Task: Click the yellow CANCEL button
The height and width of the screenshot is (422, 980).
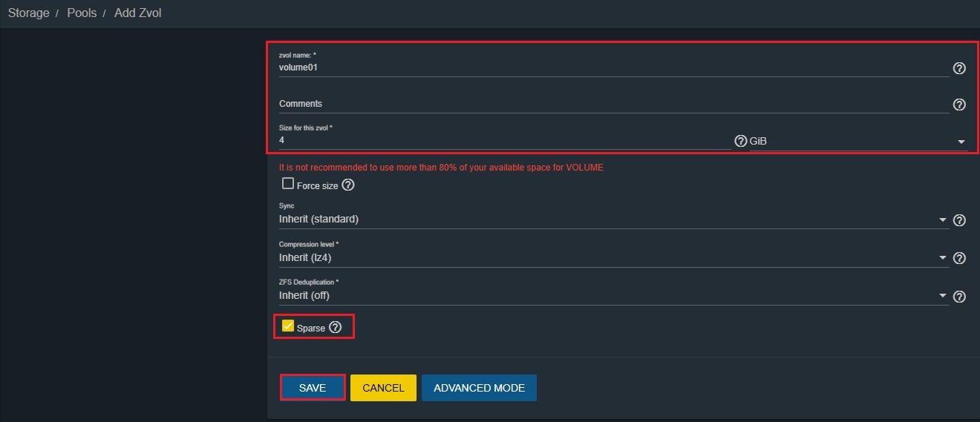Action: click(383, 388)
